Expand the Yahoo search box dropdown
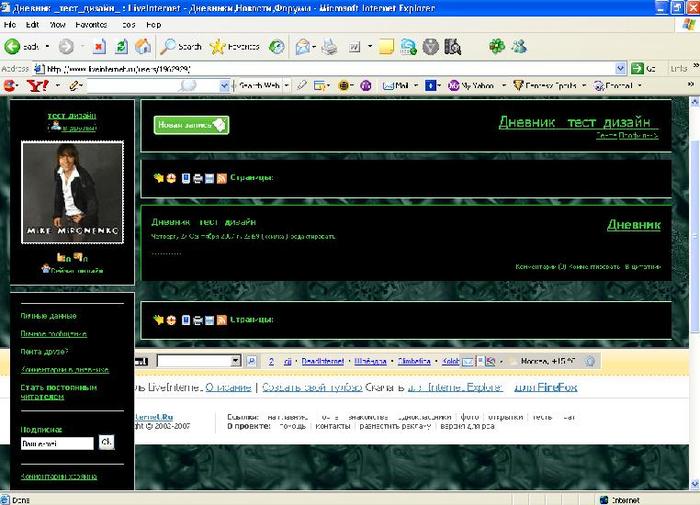The width and height of the screenshot is (700, 505). 225,85
